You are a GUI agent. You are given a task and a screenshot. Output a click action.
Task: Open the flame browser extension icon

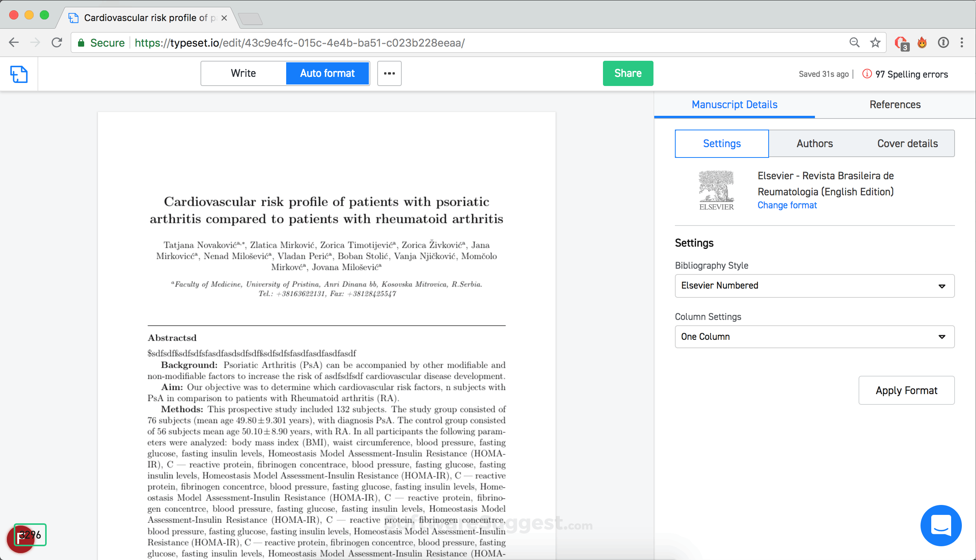click(922, 43)
